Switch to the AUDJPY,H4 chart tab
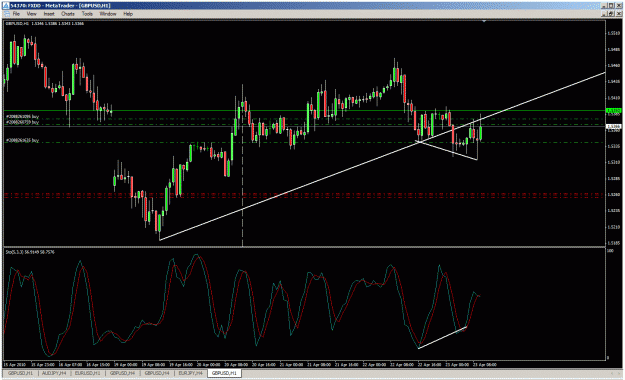 click(54, 373)
